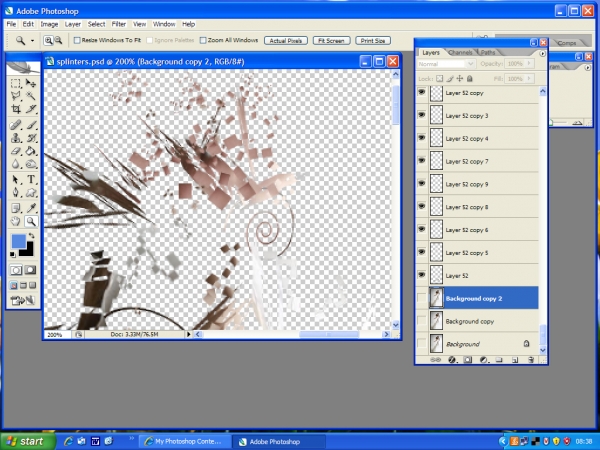Viewport: 600px width, 450px height.
Task: Click the Zoom Out magnifier in options bar
Action: click(x=58, y=40)
